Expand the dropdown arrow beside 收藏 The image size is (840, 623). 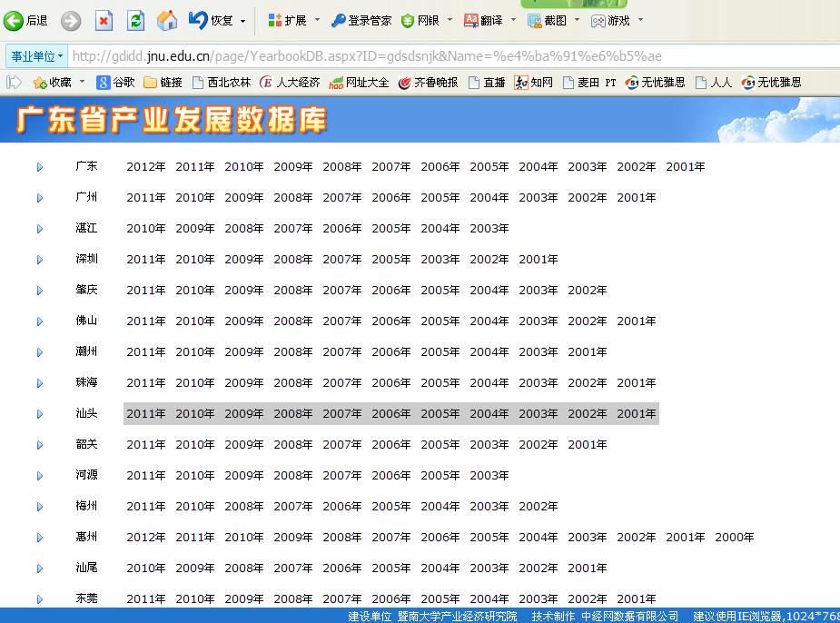(x=82, y=82)
